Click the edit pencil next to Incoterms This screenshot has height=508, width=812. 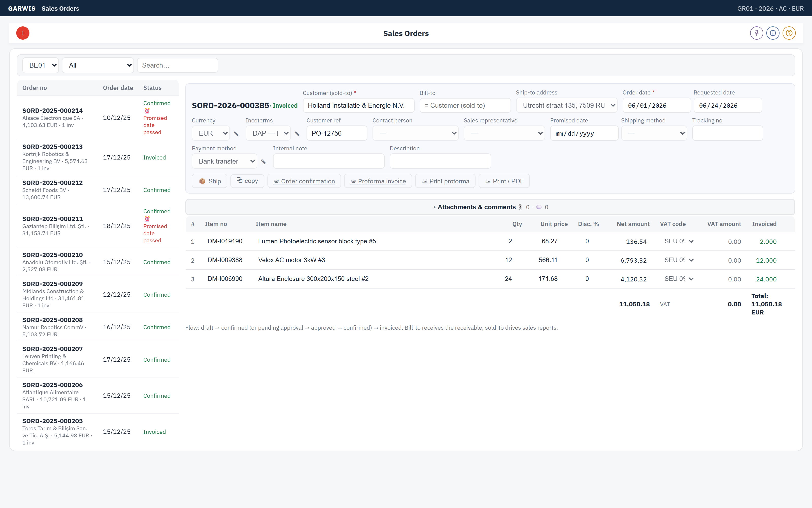click(x=297, y=134)
